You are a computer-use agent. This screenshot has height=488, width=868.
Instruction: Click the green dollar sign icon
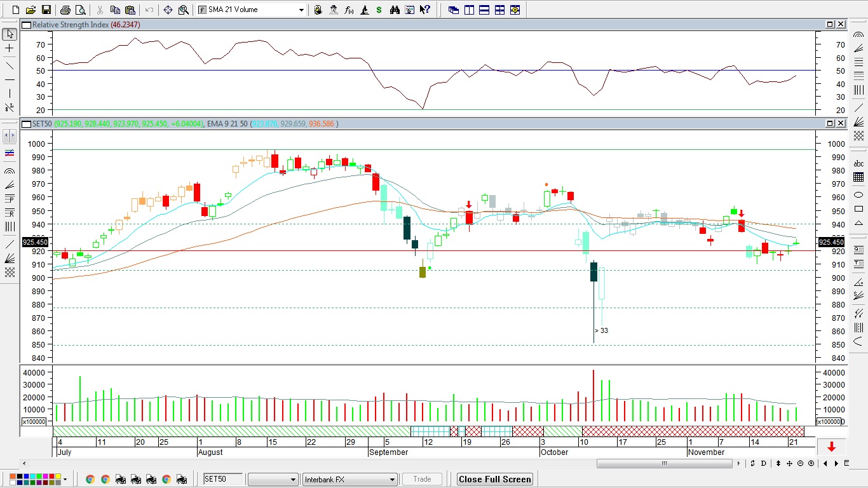coord(379,10)
